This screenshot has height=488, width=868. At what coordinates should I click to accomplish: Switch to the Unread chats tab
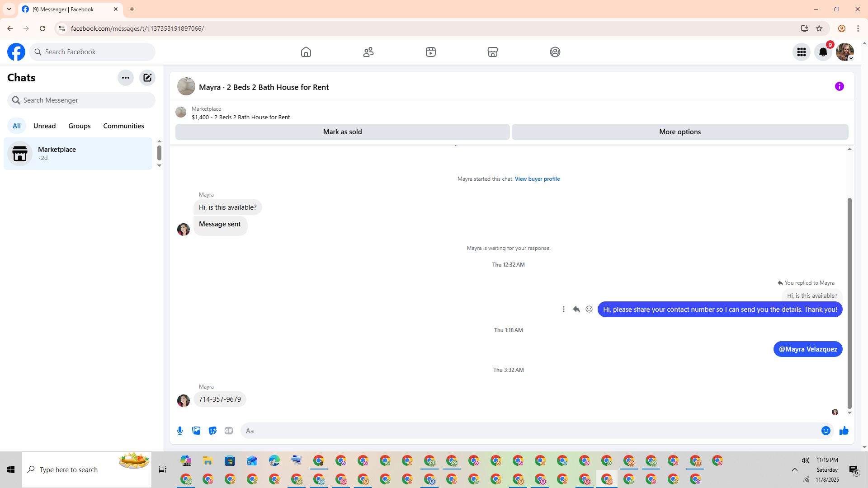pos(44,126)
